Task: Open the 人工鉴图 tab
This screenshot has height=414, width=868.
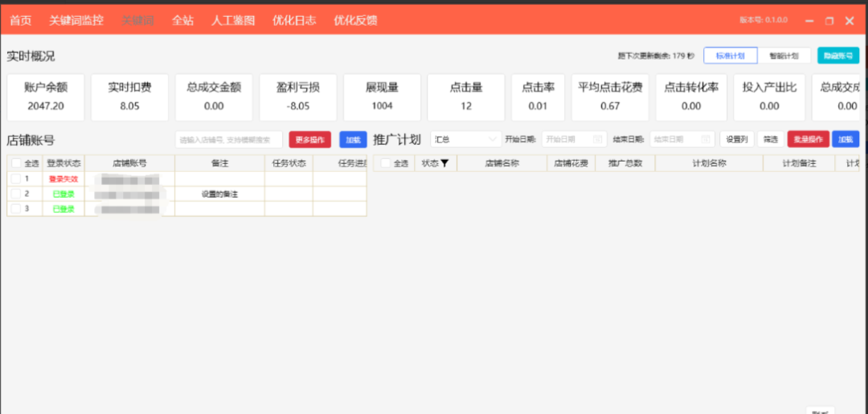Action: click(233, 20)
